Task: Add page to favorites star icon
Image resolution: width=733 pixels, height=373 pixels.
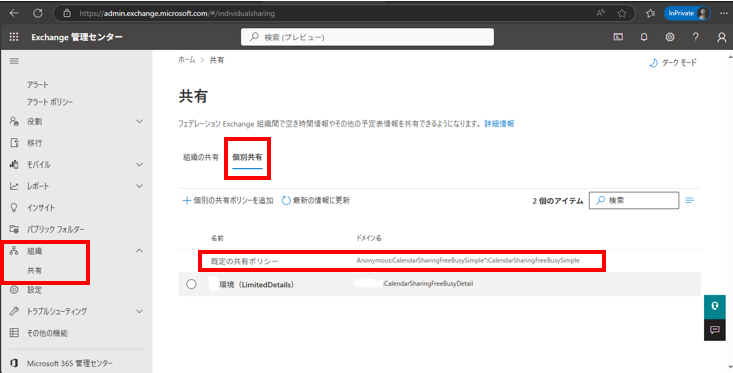Action: pyautogui.click(x=622, y=14)
